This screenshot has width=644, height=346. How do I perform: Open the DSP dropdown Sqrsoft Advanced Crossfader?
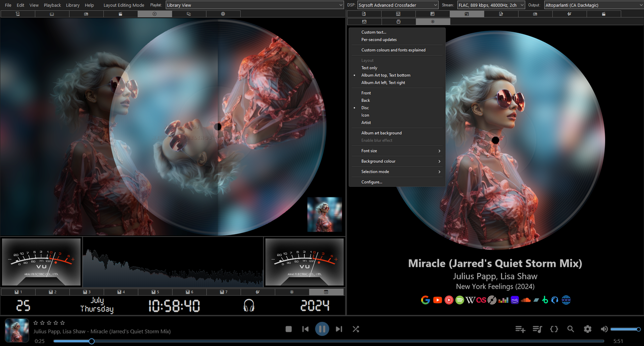click(x=397, y=5)
